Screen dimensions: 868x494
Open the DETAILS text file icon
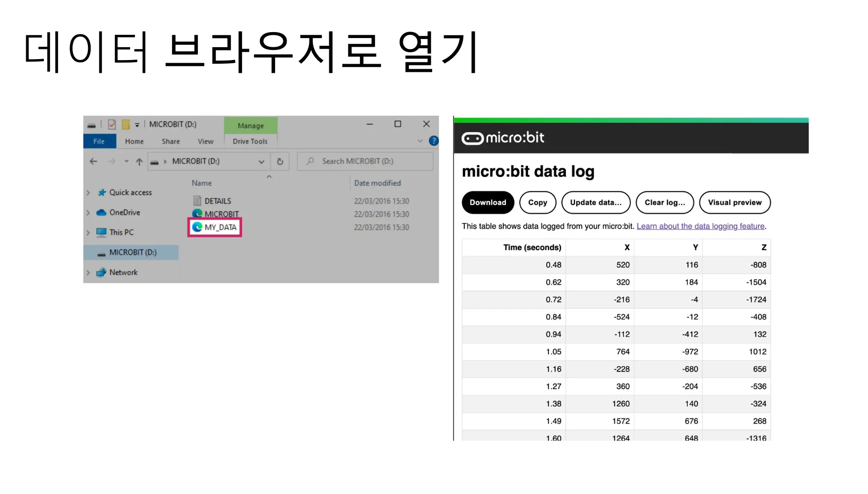click(x=197, y=201)
